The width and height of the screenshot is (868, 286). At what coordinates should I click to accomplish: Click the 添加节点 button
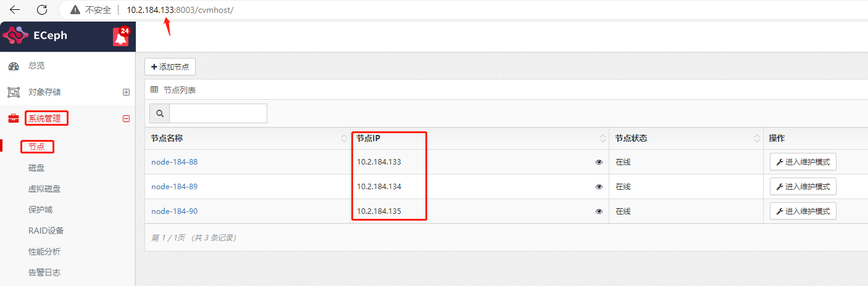pos(170,67)
